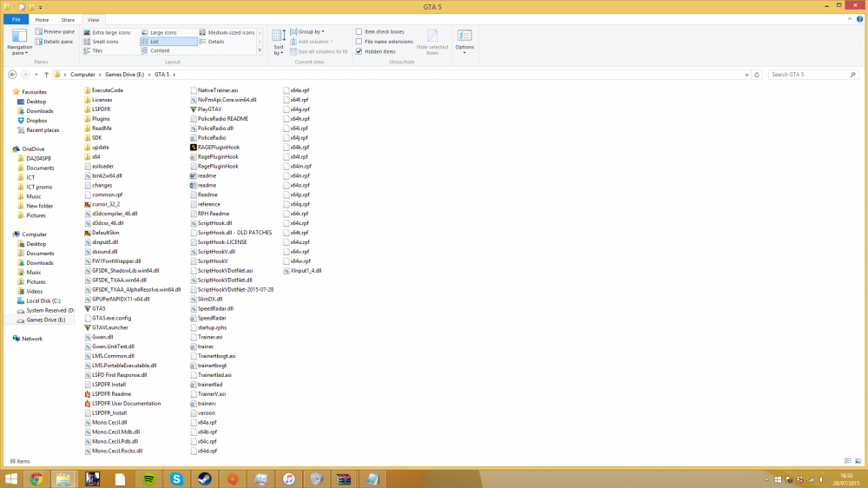Viewport: 868px width, 488px height.
Task: Open Steam from the taskbar
Action: [205, 479]
